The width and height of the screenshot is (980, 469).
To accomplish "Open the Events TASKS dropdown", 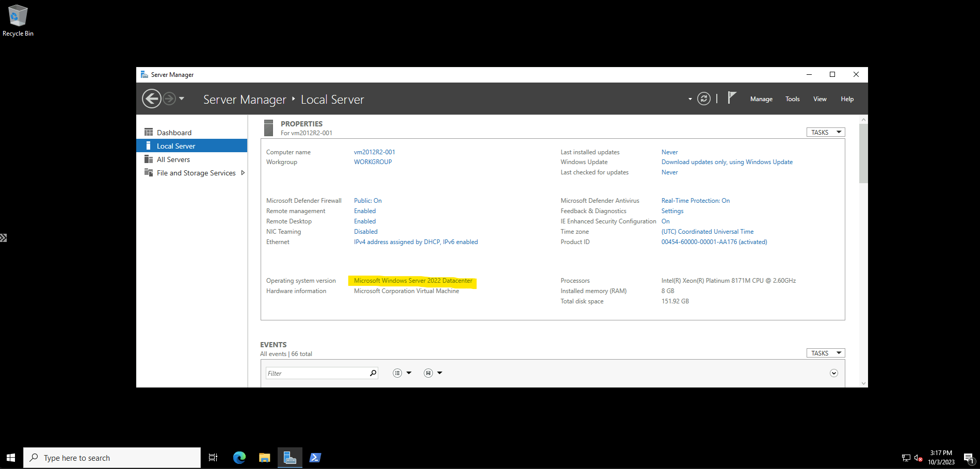I will click(826, 353).
